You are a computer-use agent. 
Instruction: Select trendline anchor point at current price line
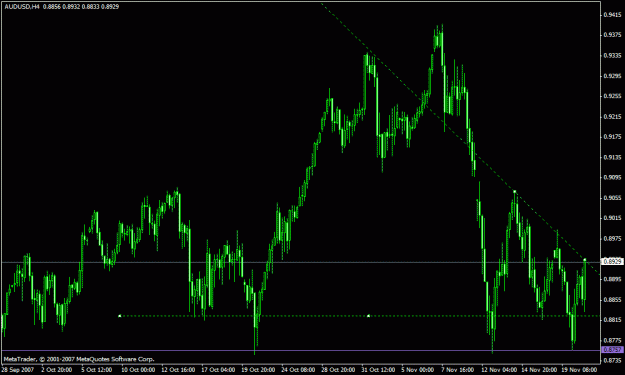point(585,260)
